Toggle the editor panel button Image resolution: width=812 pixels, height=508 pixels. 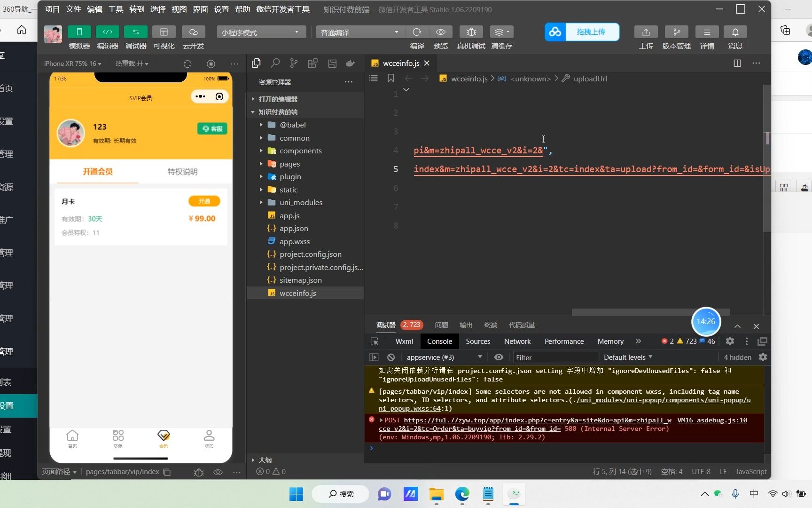[x=107, y=32]
